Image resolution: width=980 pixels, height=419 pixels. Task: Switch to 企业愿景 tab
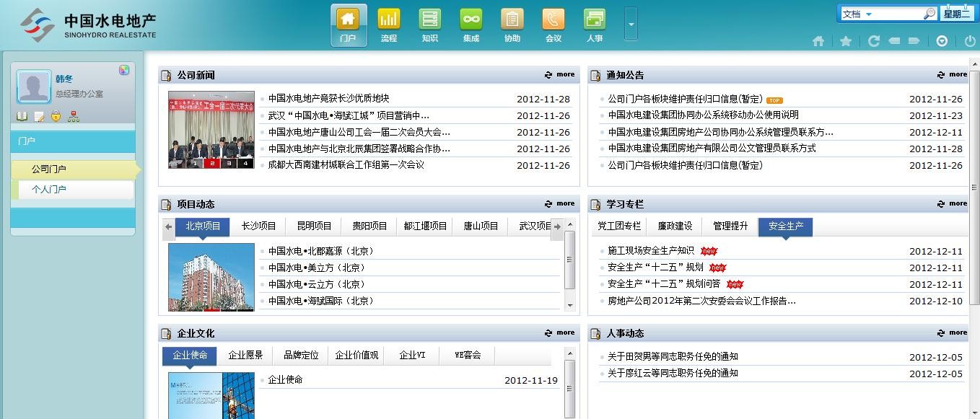pos(245,355)
